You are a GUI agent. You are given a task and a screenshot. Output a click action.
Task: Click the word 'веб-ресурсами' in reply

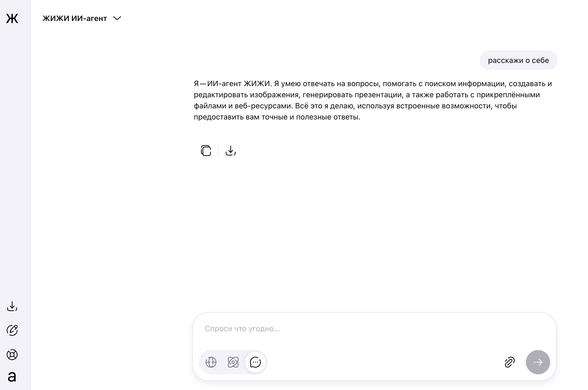pyautogui.click(x=264, y=106)
